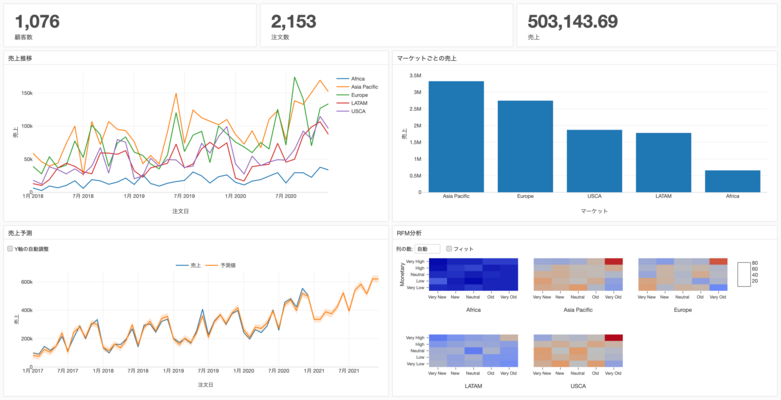Viewport: 781px width, 400px height.
Task: Select the Europe RFM heatmap
Action: click(682, 274)
